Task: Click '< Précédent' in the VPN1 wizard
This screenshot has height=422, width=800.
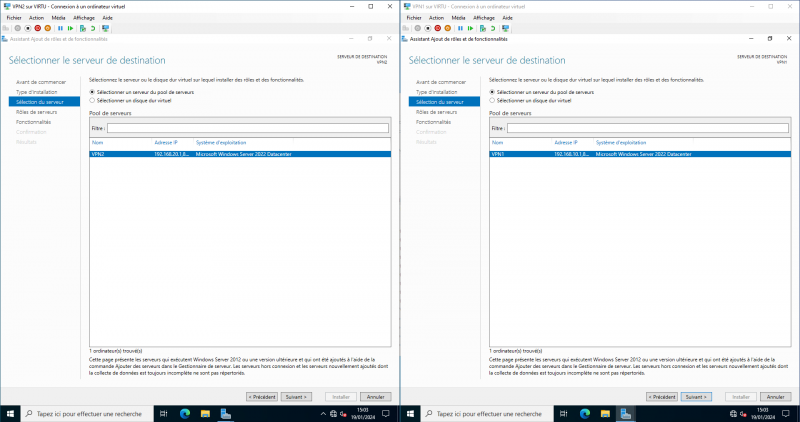Action: pyautogui.click(x=662, y=397)
